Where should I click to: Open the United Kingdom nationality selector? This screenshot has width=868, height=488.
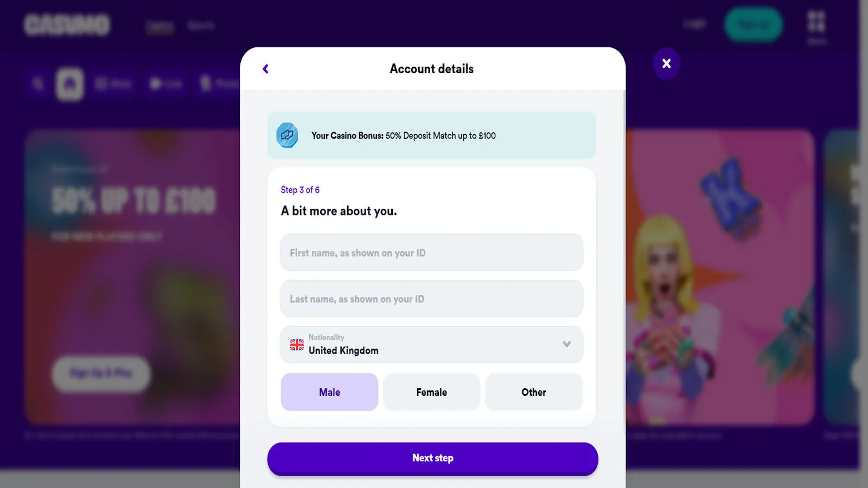pos(432,344)
